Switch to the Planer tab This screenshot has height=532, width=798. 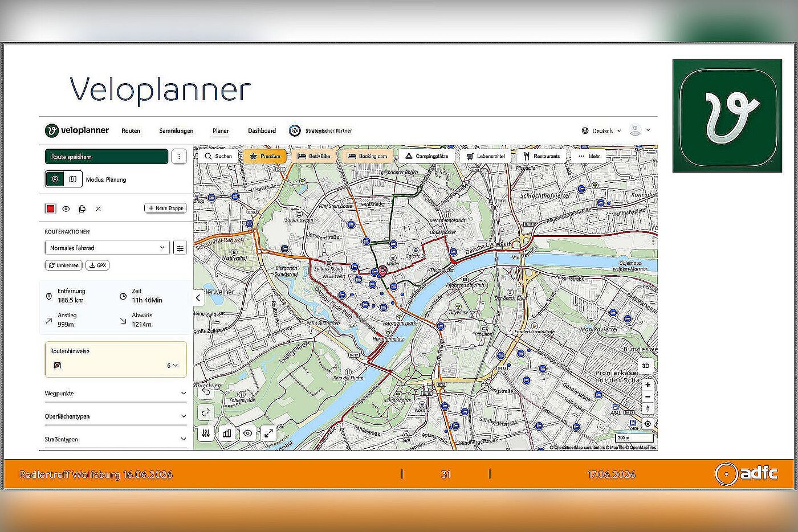coord(221,131)
